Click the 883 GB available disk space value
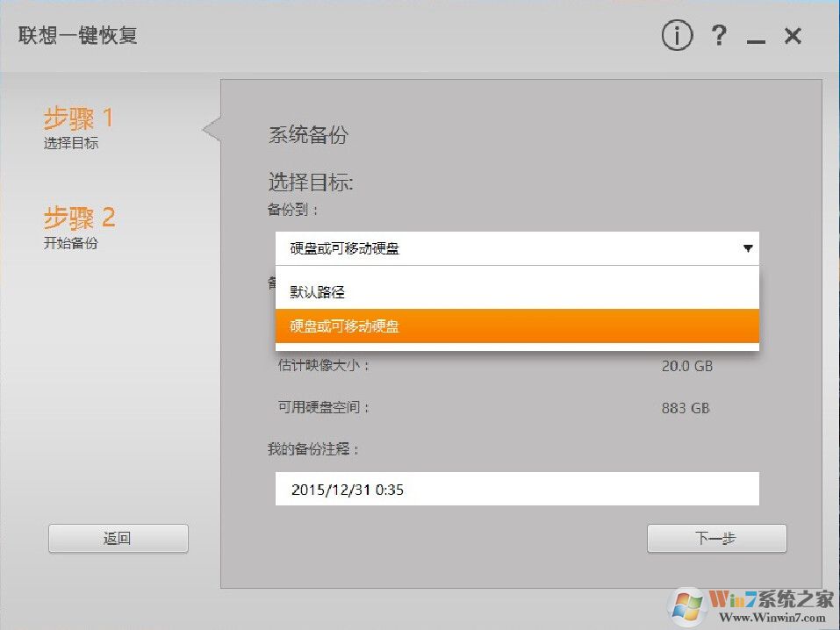 point(686,408)
